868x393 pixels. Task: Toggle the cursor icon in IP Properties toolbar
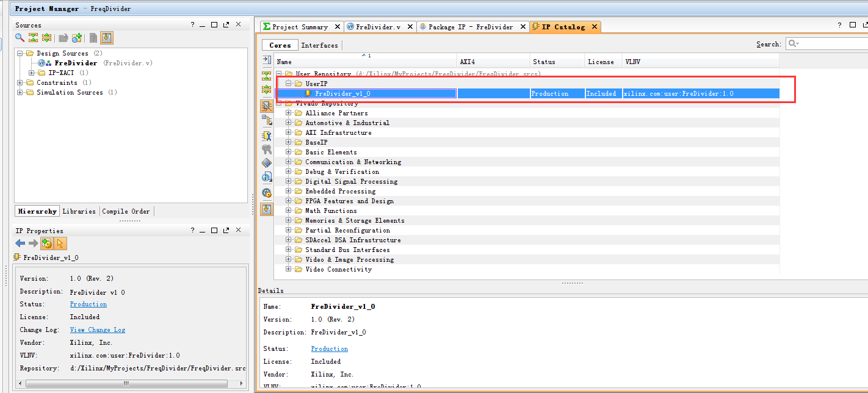(x=60, y=243)
